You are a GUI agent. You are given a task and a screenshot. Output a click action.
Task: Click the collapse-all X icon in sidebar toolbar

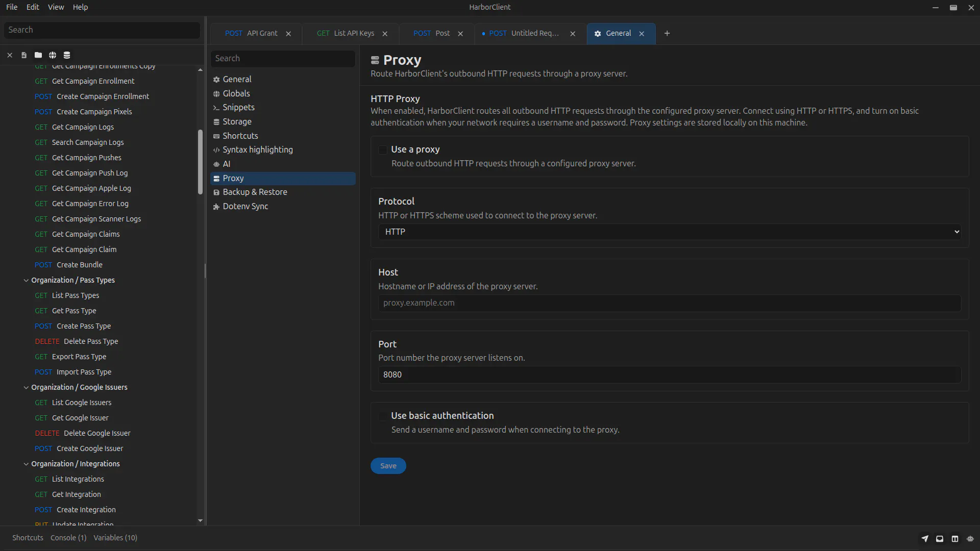pos(10,55)
